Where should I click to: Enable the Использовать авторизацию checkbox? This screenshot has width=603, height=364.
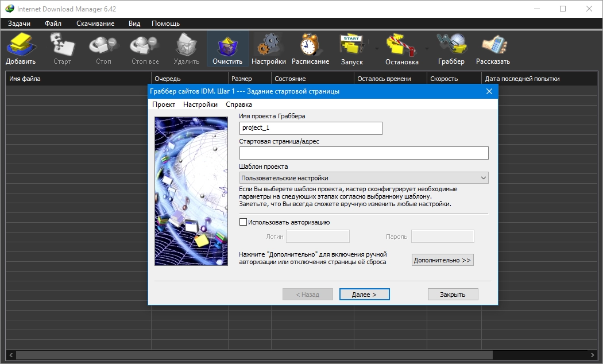[243, 222]
